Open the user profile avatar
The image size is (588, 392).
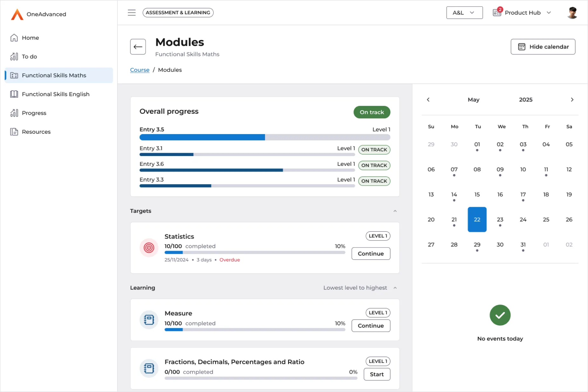(x=572, y=13)
